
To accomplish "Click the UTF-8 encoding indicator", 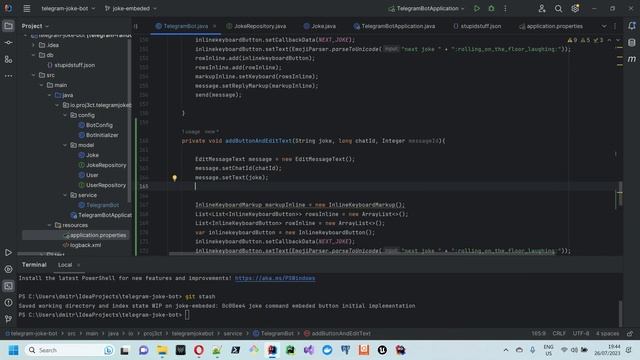I will point(580,333).
